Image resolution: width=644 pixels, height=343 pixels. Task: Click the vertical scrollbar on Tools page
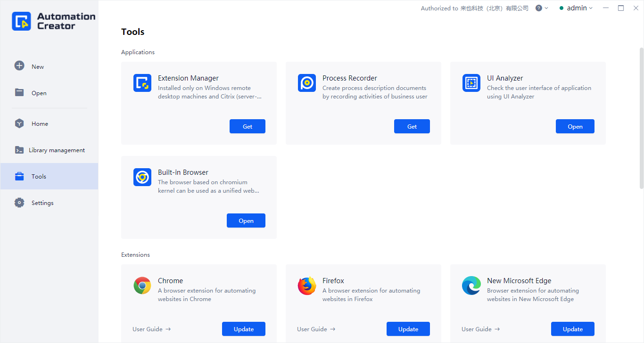641,118
